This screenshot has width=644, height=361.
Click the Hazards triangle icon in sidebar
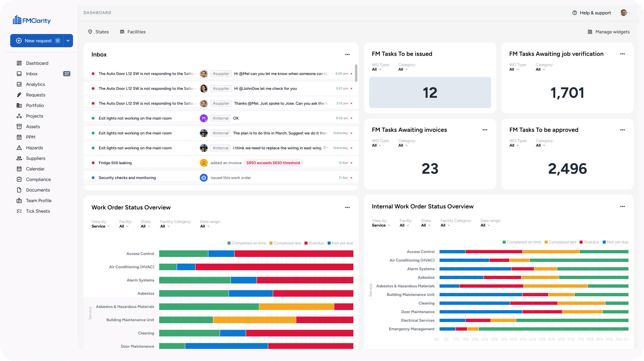(19, 148)
